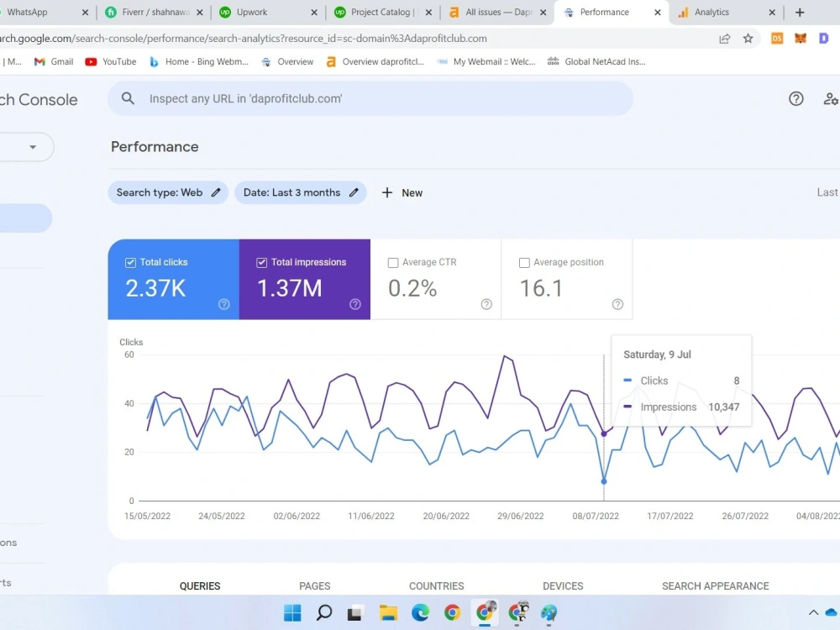Enable the Average position metric checkbox
This screenshot has width=840, height=630.
coord(524,262)
